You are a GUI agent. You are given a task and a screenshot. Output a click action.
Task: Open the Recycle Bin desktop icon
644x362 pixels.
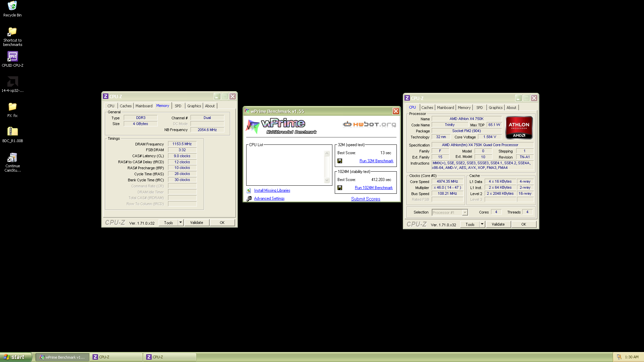coord(12,6)
